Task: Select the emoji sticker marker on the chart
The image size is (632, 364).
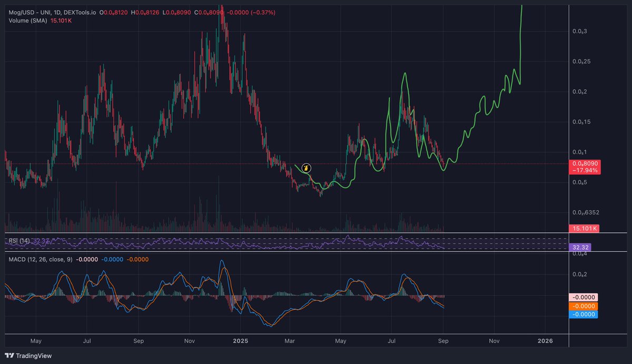Action: pyautogui.click(x=306, y=168)
